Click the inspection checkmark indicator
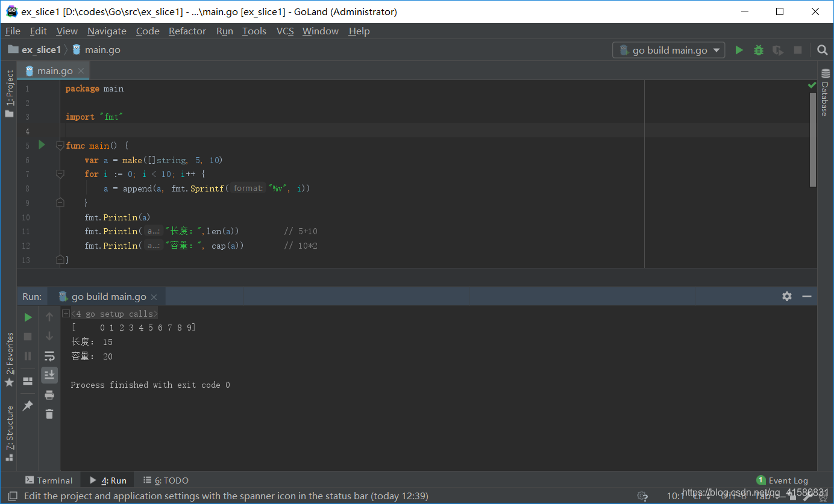Screen dimensions: 834x504 tap(812, 86)
